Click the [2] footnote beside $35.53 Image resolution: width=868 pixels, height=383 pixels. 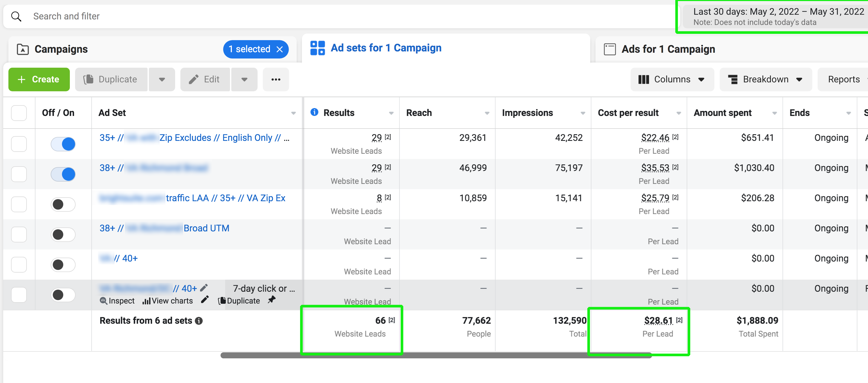(x=675, y=167)
